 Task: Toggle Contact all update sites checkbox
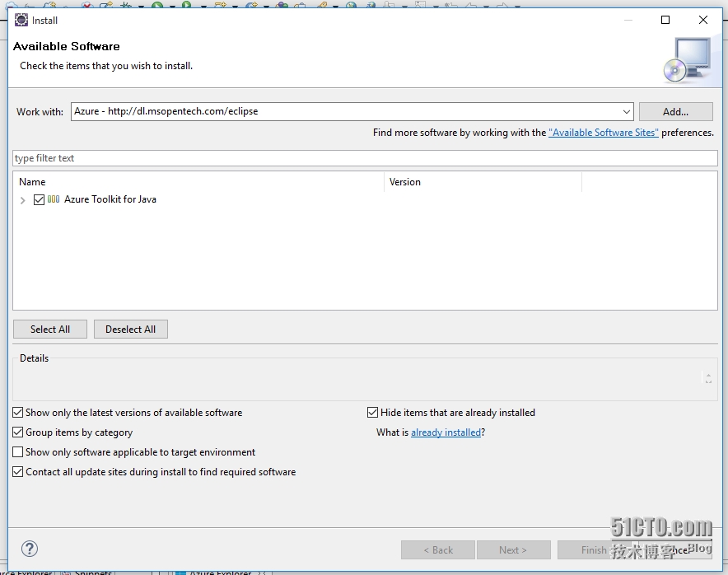coord(17,472)
